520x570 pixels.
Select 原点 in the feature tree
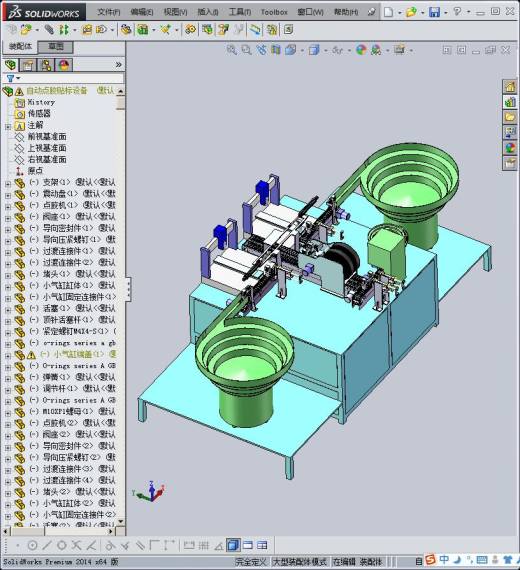pos(35,170)
